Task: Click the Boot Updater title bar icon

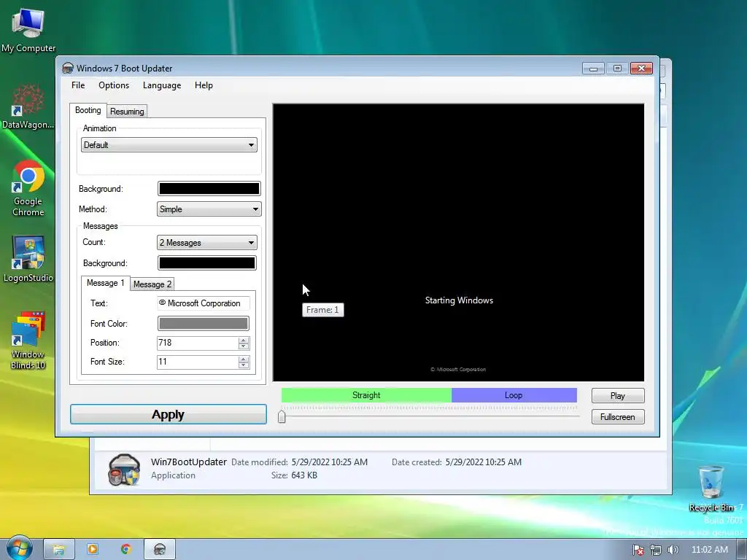Action: tap(68, 68)
